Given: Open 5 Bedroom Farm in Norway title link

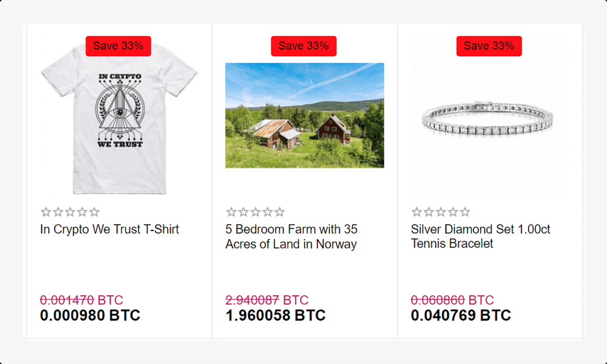Looking at the screenshot, I should tap(291, 237).
